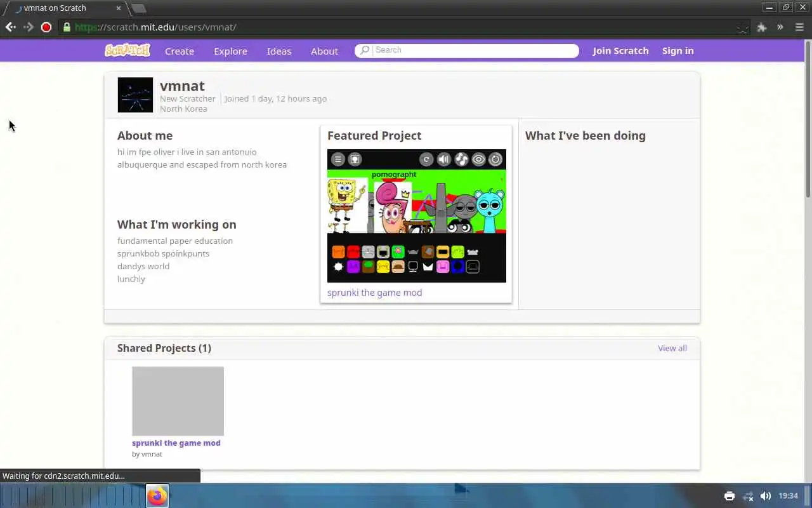Click 'sprunkbob spoinkpunts' text
The height and width of the screenshot is (508, 812).
point(163,253)
